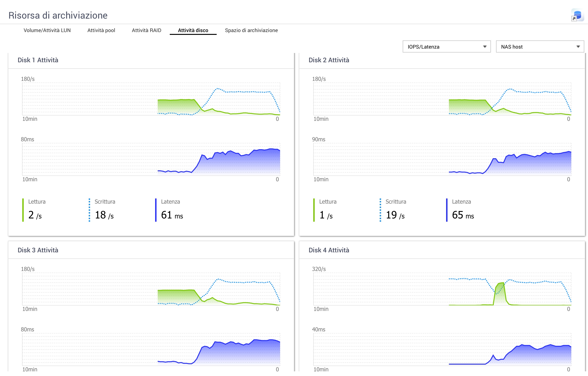Go to Spazio di archiviazione tab
This screenshot has height=376, width=588.
click(251, 30)
